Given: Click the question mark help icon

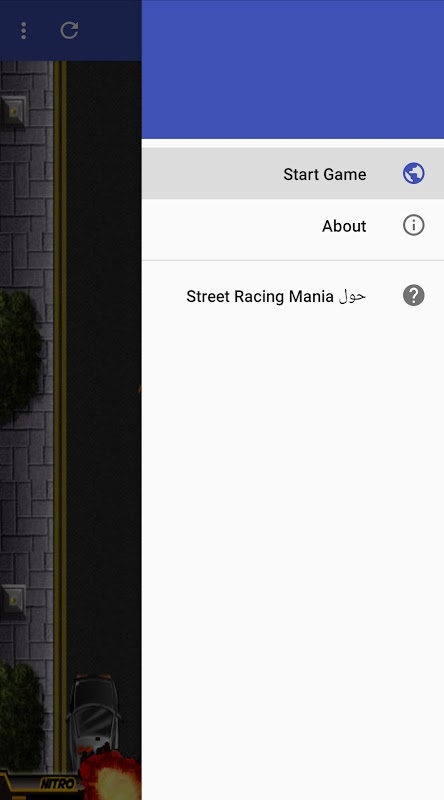Looking at the screenshot, I should tap(413, 295).
